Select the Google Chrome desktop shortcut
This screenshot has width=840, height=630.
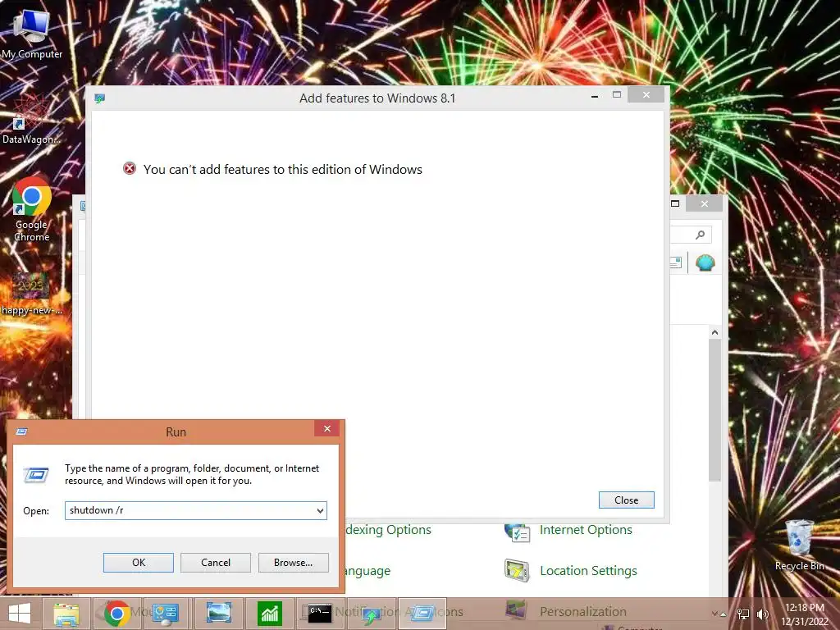point(32,210)
